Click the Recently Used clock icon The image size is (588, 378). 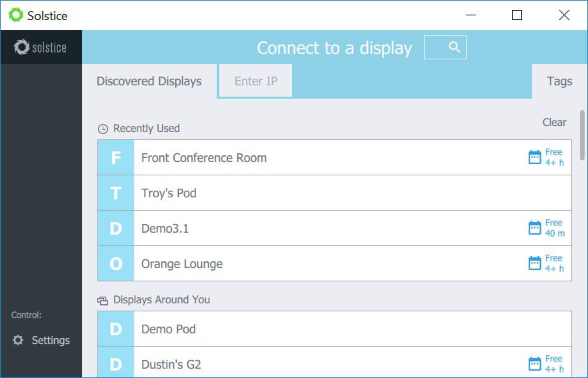pos(103,129)
